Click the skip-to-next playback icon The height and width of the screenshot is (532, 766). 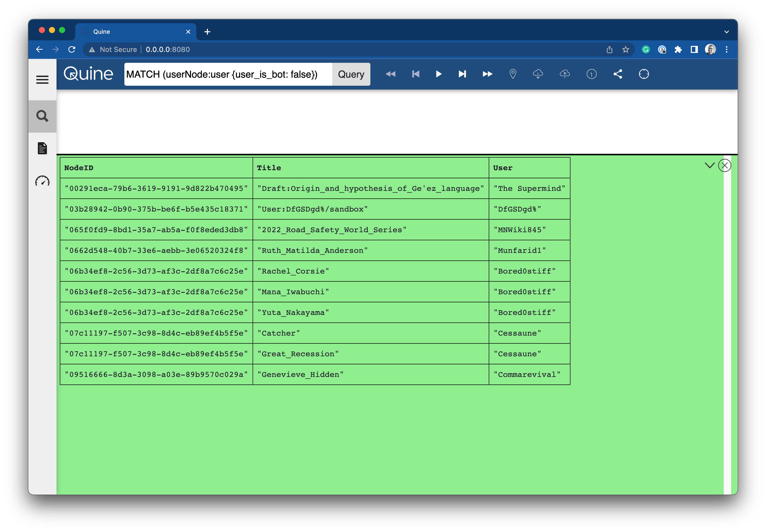(x=462, y=74)
